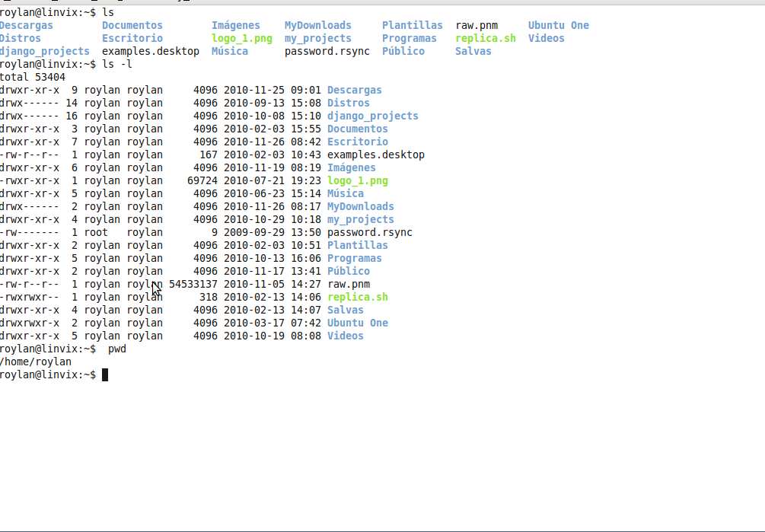Click the typed 'pwd' command
Viewport: 765px width, 532px height.
click(116, 349)
